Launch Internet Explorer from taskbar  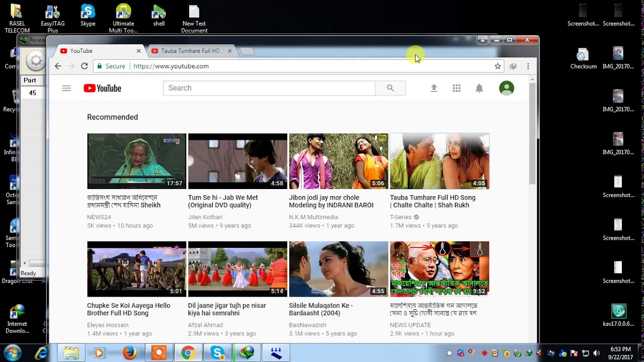41,353
